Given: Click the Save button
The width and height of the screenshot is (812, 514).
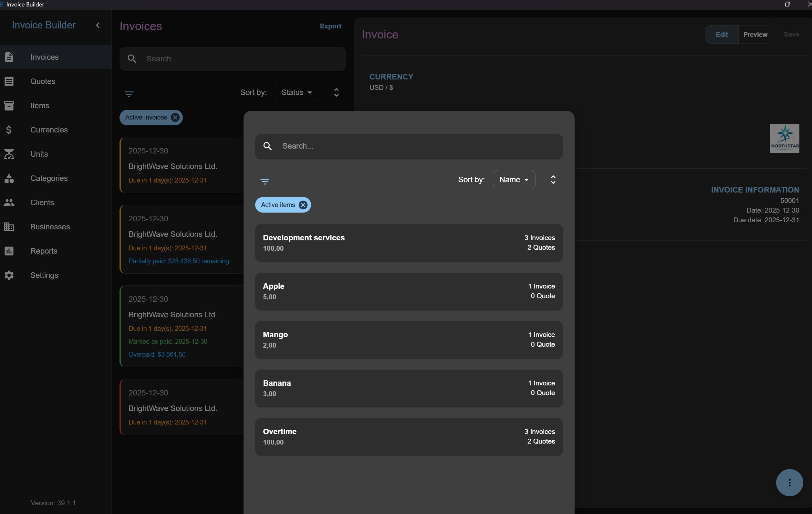Looking at the screenshot, I should [x=791, y=34].
